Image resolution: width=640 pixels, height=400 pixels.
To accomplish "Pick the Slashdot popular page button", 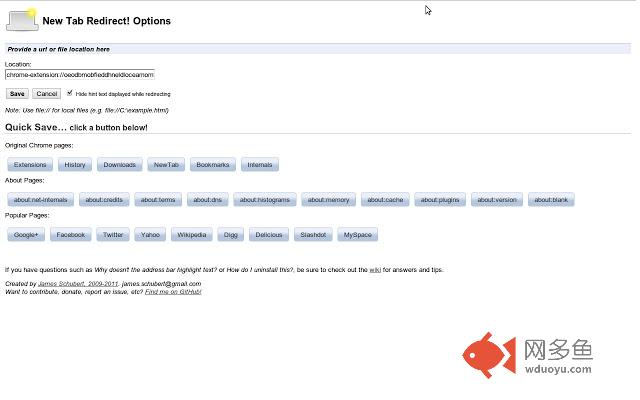I will click(x=313, y=235).
